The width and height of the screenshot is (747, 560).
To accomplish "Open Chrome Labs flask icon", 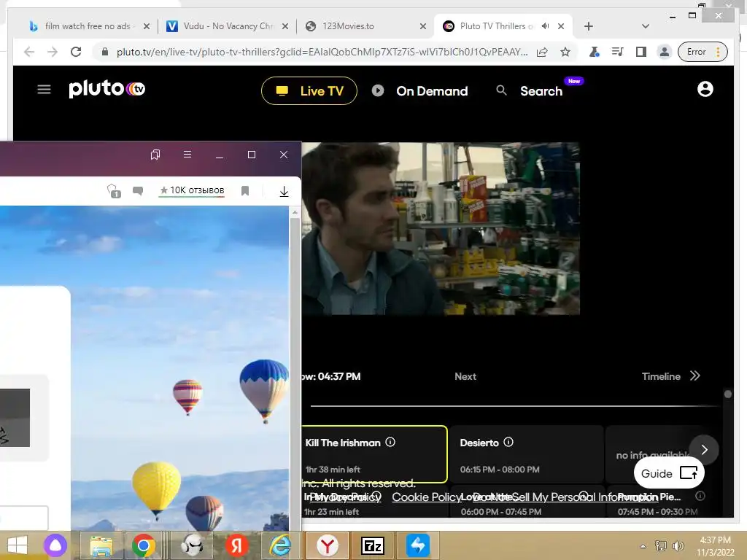I will pos(594,52).
